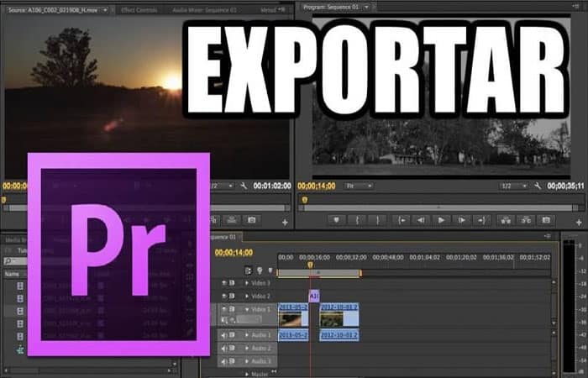Export frame using Program monitor camera icon
Image resolution: width=588 pixels, height=378 pixels.
(x=546, y=220)
